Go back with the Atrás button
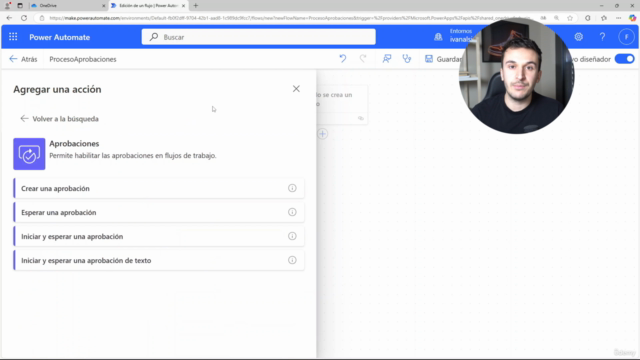The image size is (640, 360). 23,59
